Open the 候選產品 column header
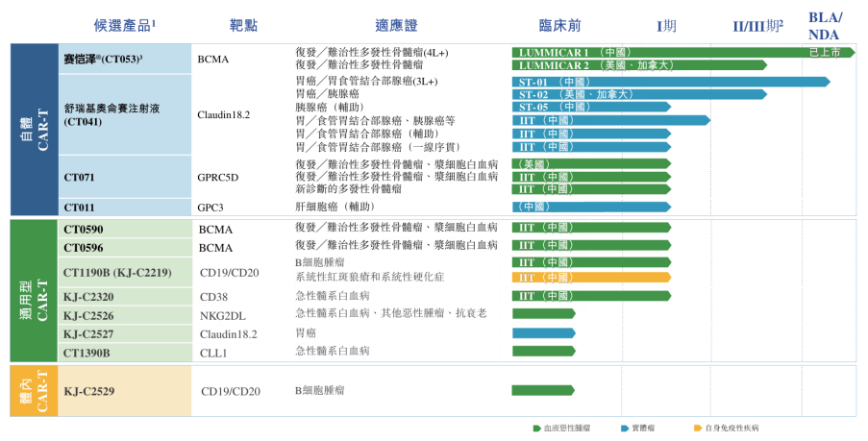Image resolution: width=868 pixels, height=441 pixels. pyautogui.click(x=121, y=24)
